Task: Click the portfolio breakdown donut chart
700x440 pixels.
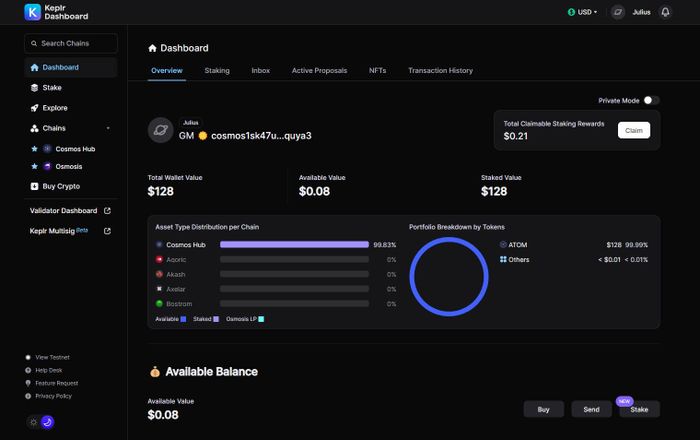Action: tap(449, 277)
